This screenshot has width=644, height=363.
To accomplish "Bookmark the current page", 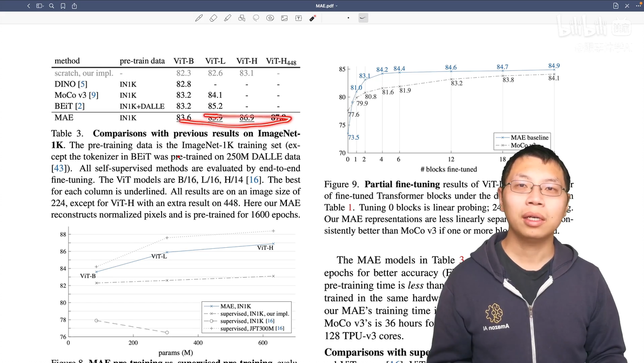I will 63,6.
